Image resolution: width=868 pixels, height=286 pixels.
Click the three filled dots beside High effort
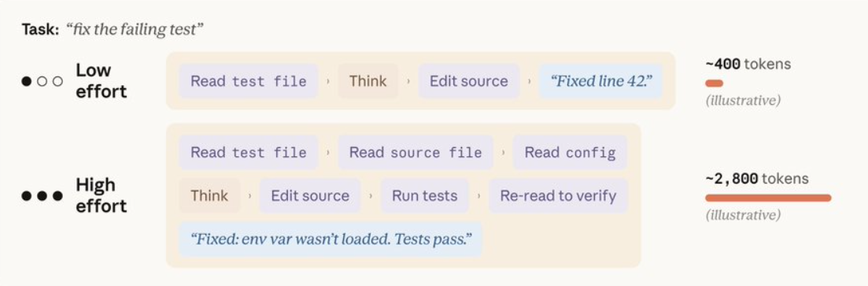click(x=42, y=195)
